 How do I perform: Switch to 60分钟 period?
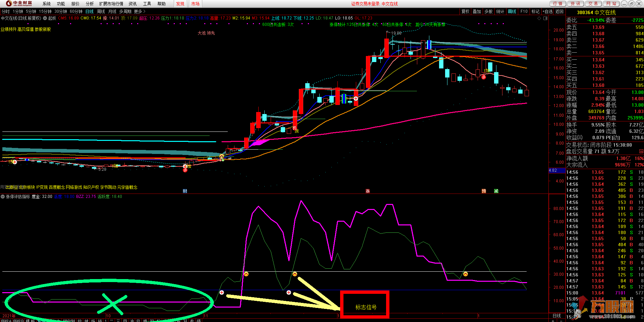pyautogui.click(x=76, y=11)
